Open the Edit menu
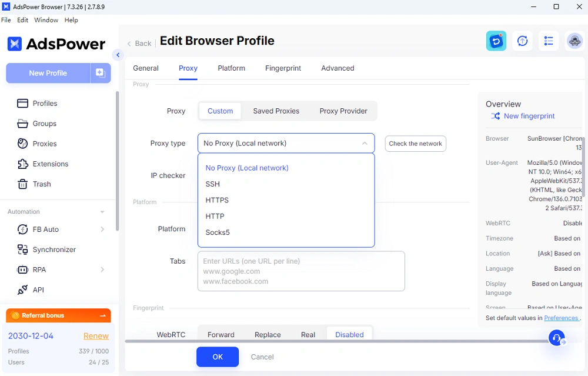The width and height of the screenshot is (588, 376). point(22,20)
